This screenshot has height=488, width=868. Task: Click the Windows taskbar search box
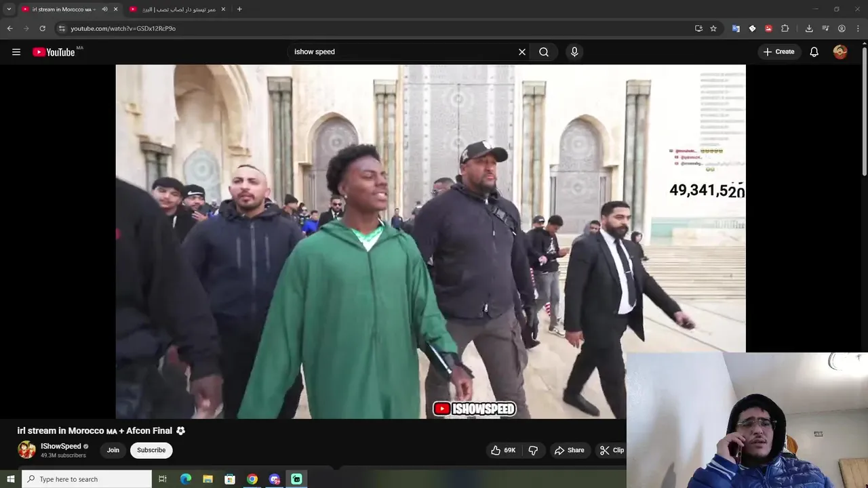click(x=87, y=479)
